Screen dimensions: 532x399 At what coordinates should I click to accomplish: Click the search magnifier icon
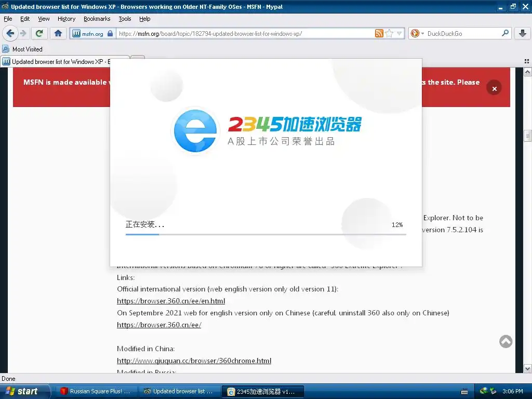(x=505, y=33)
